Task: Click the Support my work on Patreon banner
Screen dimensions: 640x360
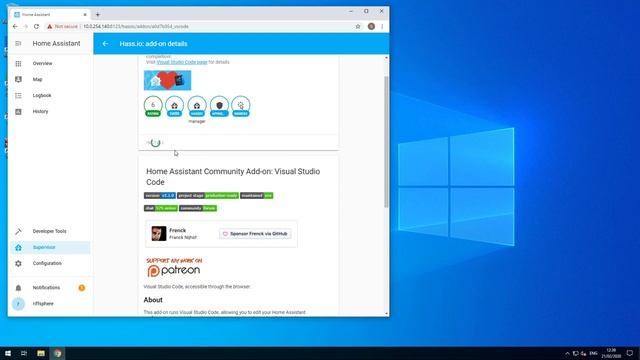Action: coord(174,267)
